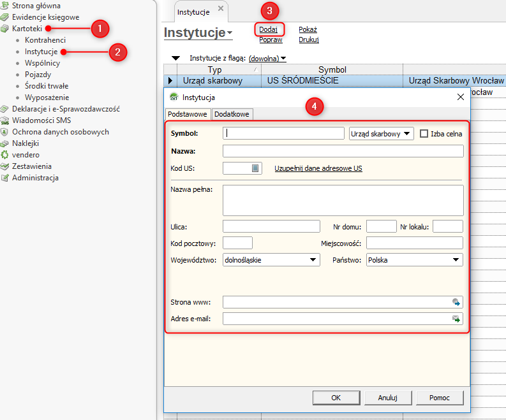506x420 pixels.
Task: Open the Urząd skarbowy type dropdown
Action: (382, 134)
